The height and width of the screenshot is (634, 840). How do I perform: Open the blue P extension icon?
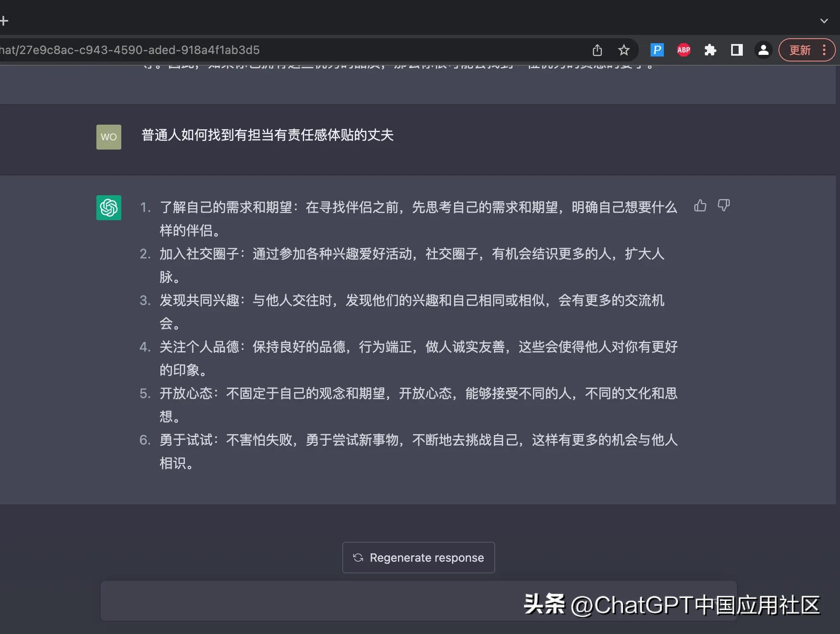coord(656,50)
